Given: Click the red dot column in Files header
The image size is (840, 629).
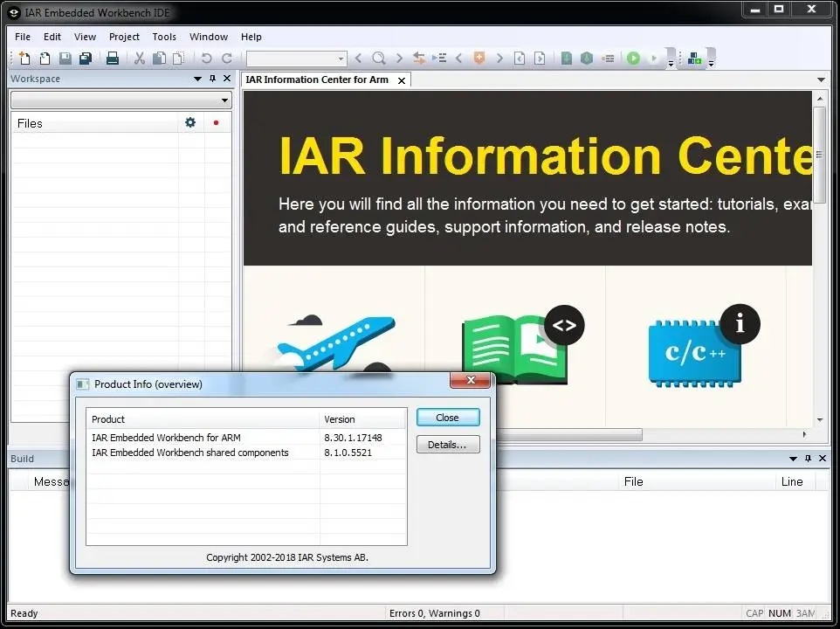Looking at the screenshot, I should click(x=216, y=122).
